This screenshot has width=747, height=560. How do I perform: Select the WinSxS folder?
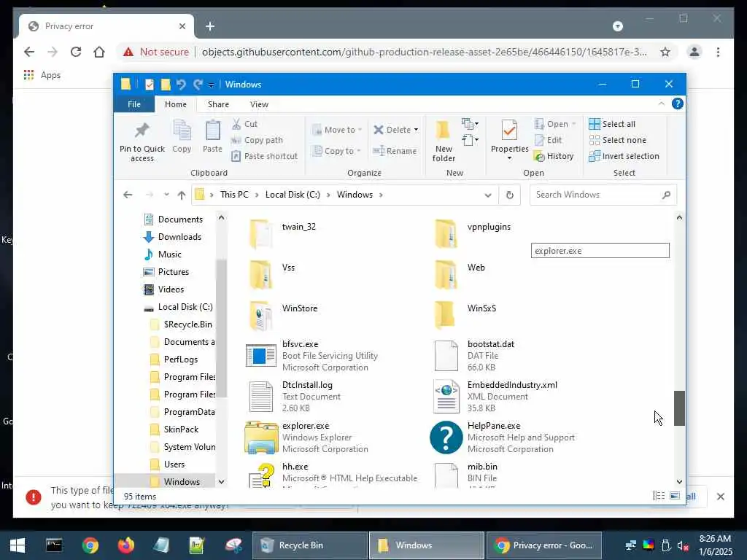[x=466, y=314]
